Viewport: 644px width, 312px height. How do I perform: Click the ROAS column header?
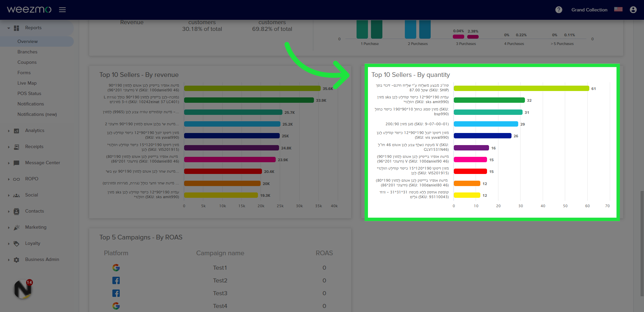[324, 253]
